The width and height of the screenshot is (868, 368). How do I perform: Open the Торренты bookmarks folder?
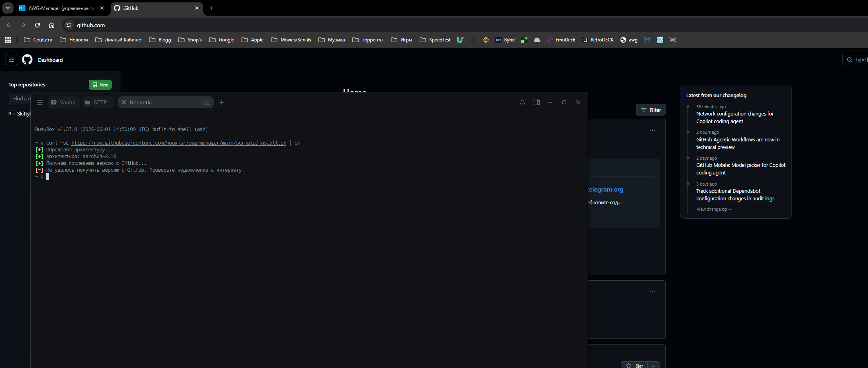(x=368, y=40)
